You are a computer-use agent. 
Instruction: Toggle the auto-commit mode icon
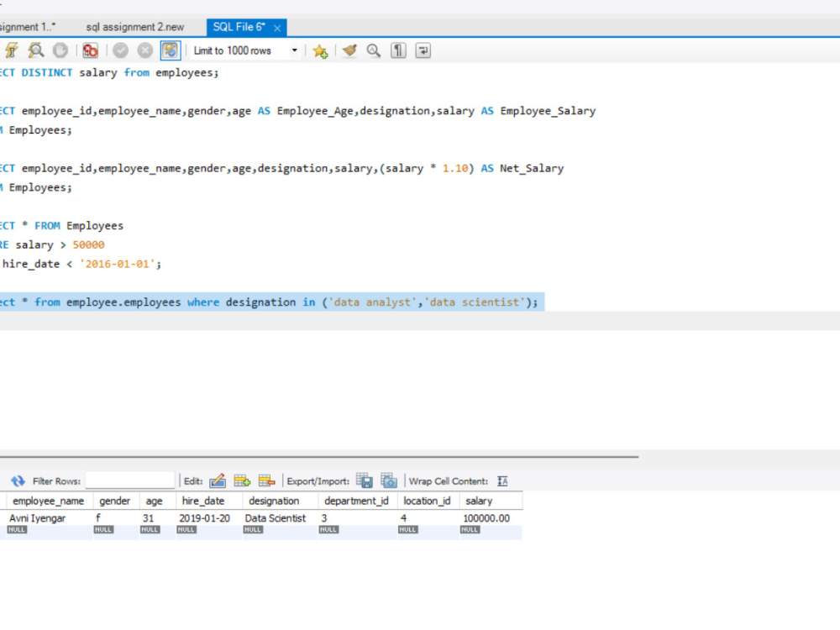(x=171, y=51)
